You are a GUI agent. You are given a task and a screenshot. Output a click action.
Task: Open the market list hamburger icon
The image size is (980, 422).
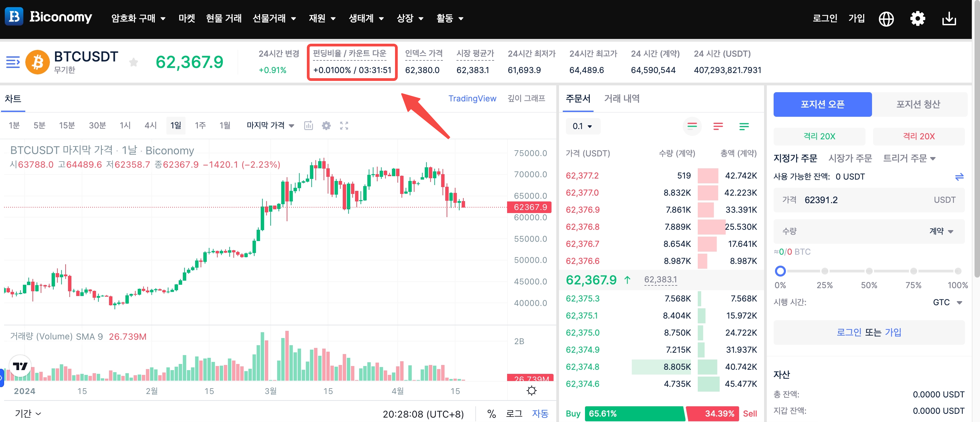pyautogui.click(x=13, y=62)
